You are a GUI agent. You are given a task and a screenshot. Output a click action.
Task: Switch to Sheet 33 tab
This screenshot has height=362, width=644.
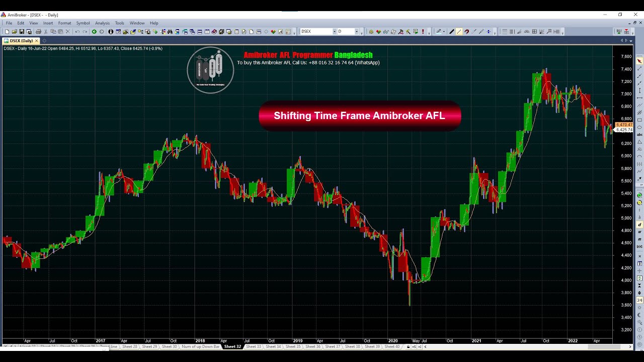click(x=253, y=346)
